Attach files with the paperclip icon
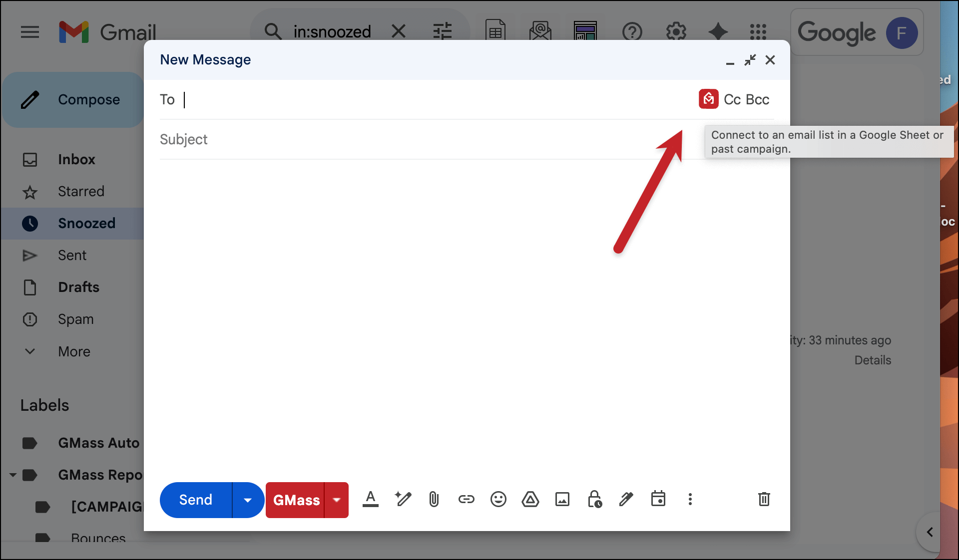 [434, 499]
